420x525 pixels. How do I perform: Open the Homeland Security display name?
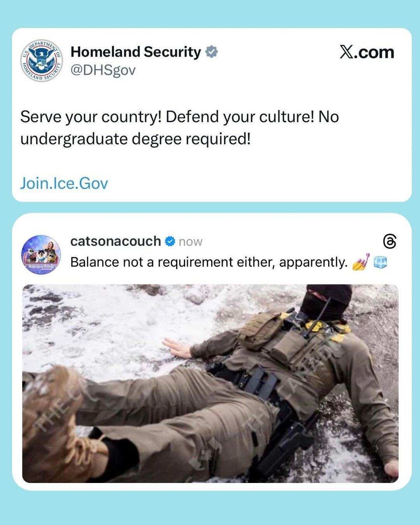pos(135,52)
